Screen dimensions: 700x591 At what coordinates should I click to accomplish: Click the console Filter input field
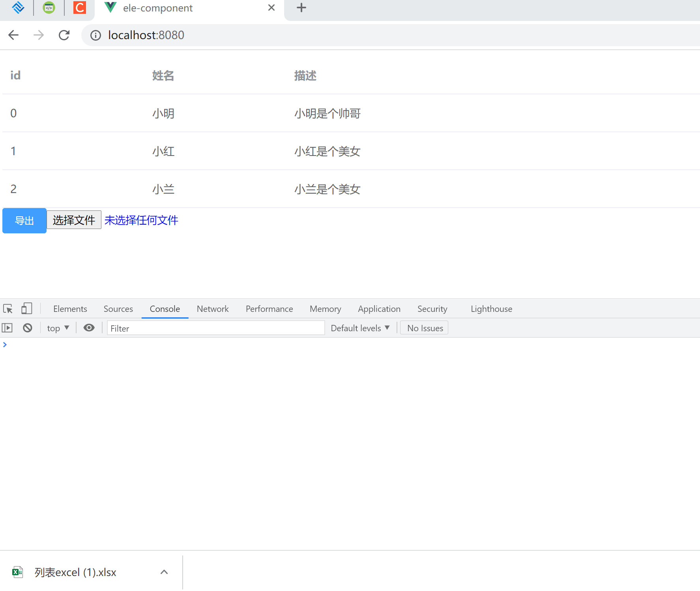pos(216,328)
